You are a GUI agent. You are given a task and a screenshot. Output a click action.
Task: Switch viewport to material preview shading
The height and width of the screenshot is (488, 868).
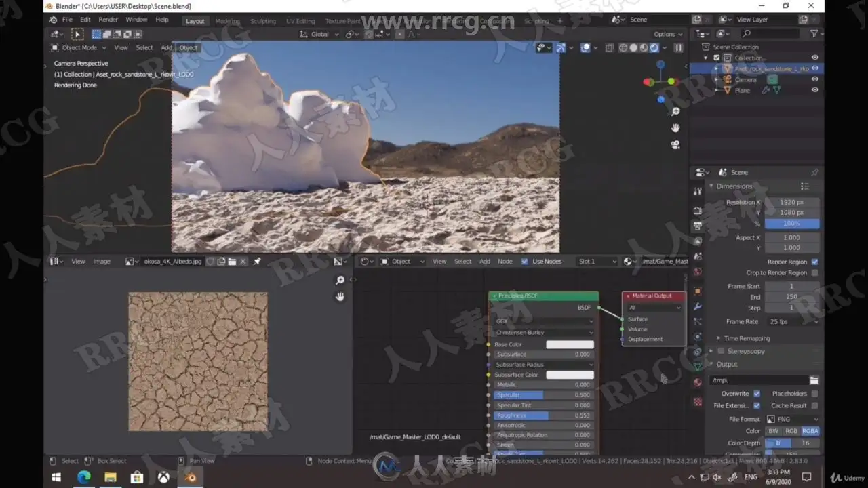(644, 48)
